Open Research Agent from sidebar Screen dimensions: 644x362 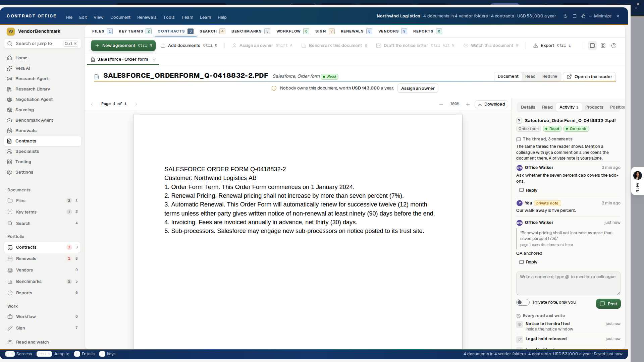tap(42, 79)
